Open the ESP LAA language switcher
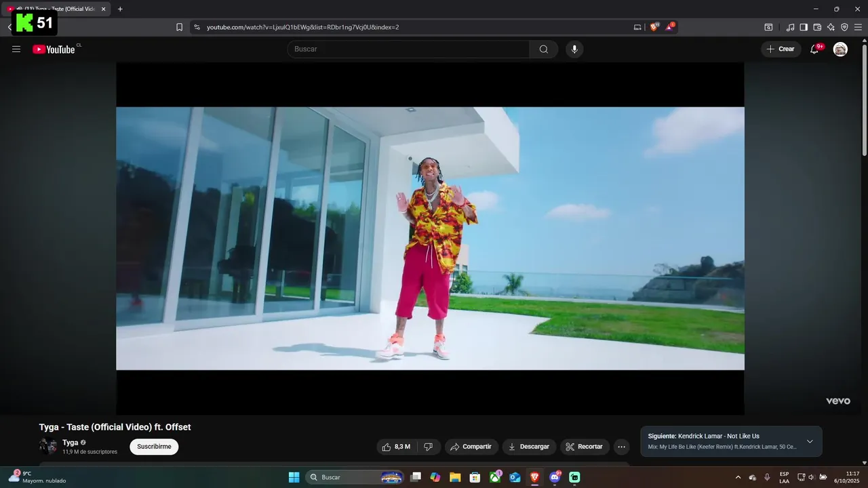The width and height of the screenshot is (868, 488). [x=784, y=477]
